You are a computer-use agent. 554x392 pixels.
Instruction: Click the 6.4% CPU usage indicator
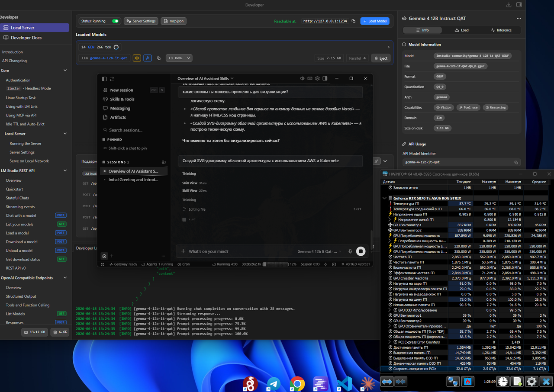click(x=60, y=332)
